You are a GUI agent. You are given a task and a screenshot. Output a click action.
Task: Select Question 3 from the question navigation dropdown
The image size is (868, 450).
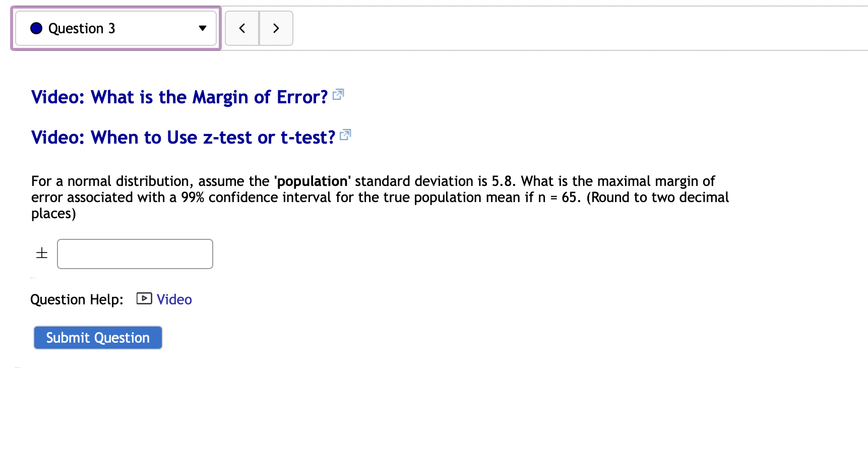pyautogui.click(x=116, y=28)
